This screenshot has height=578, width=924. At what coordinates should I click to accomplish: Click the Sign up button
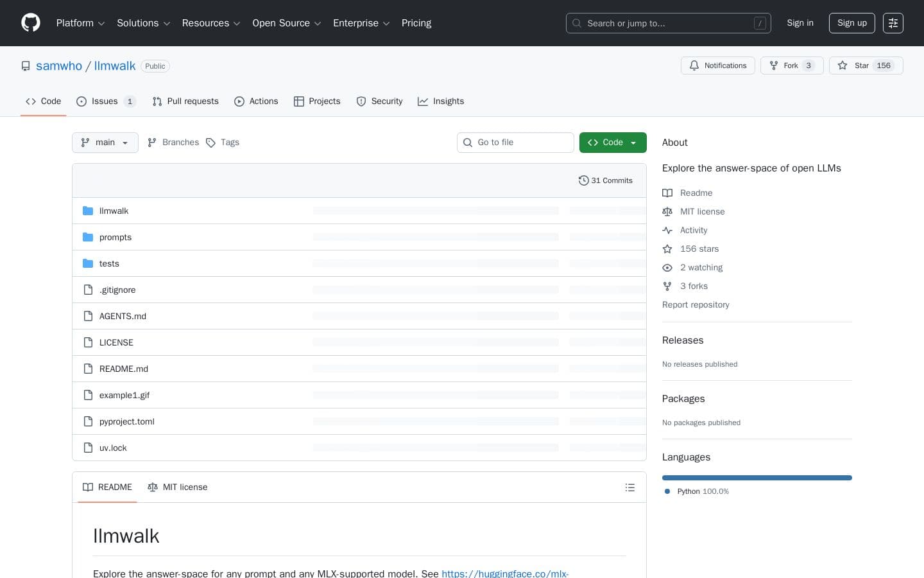pyautogui.click(x=851, y=23)
